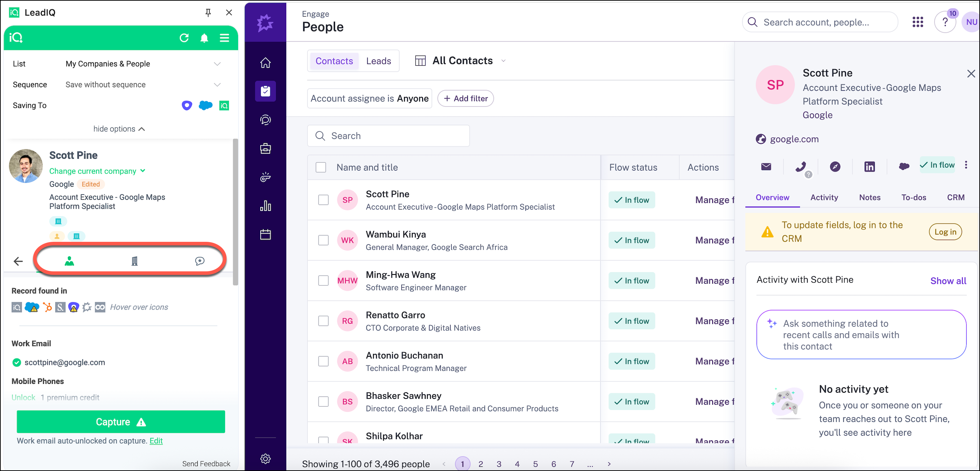Click the Ask something related input box
The image size is (980, 471).
click(861, 335)
